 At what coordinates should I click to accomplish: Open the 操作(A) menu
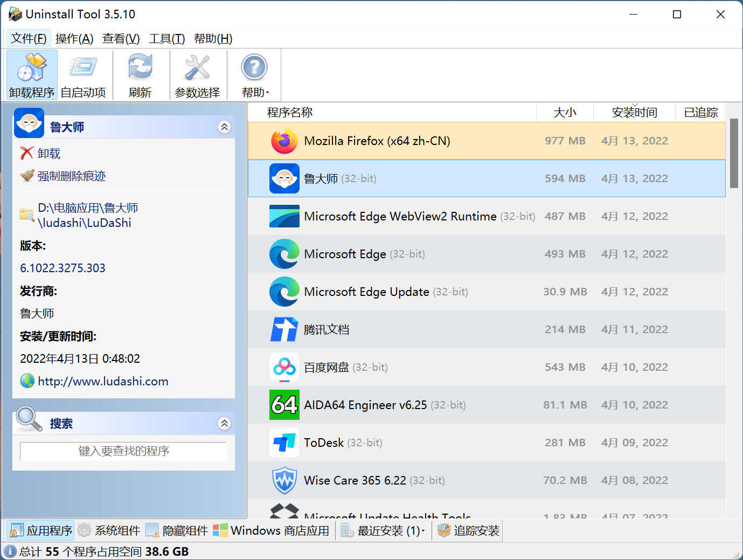(x=74, y=39)
